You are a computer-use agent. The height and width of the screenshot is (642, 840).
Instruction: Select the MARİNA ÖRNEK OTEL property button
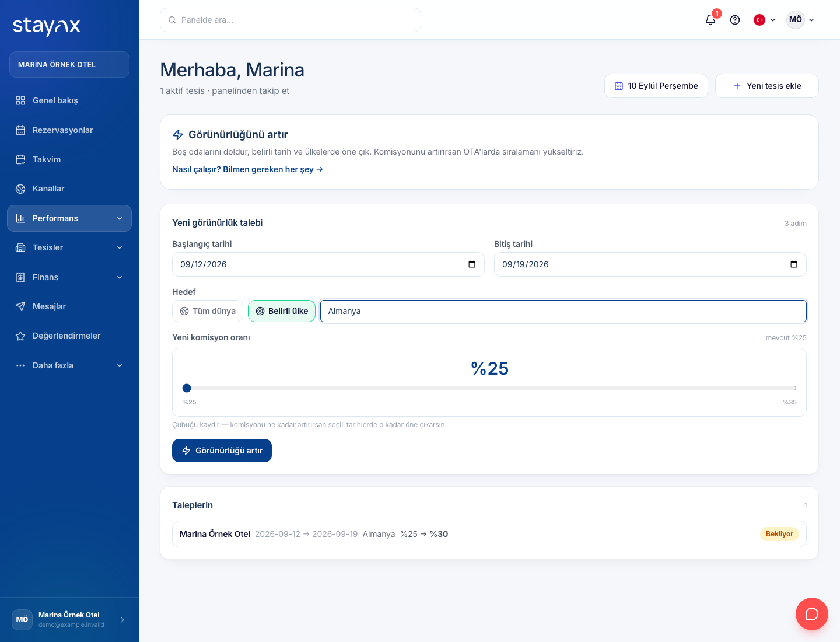pyautogui.click(x=69, y=64)
